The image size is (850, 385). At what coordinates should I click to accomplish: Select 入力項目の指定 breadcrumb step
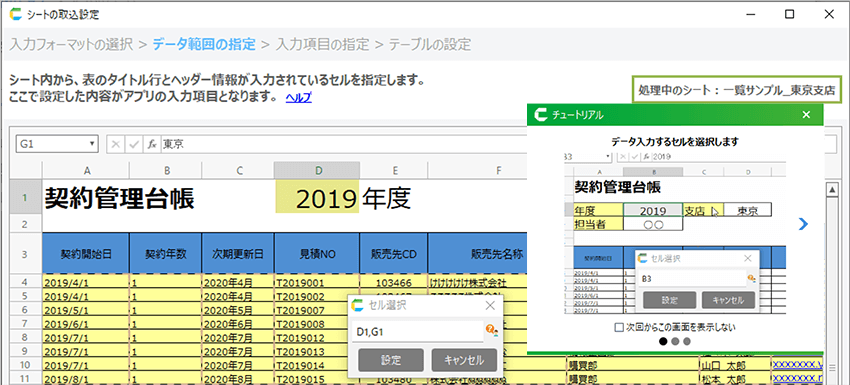(x=323, y=44)
